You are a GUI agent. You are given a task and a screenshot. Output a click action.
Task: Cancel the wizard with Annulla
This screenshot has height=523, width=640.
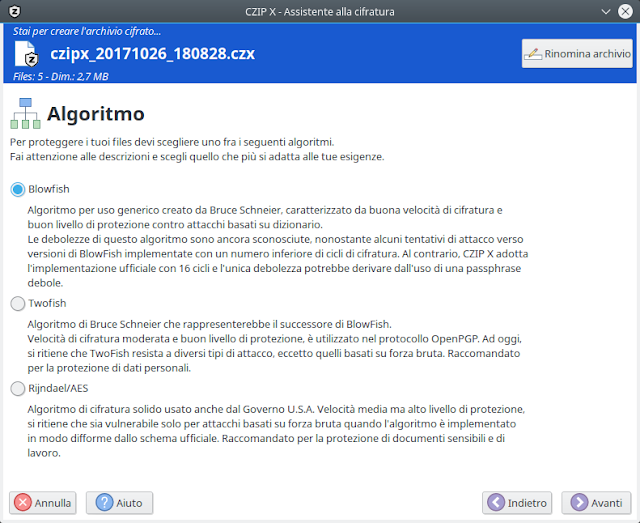[42, 503]
